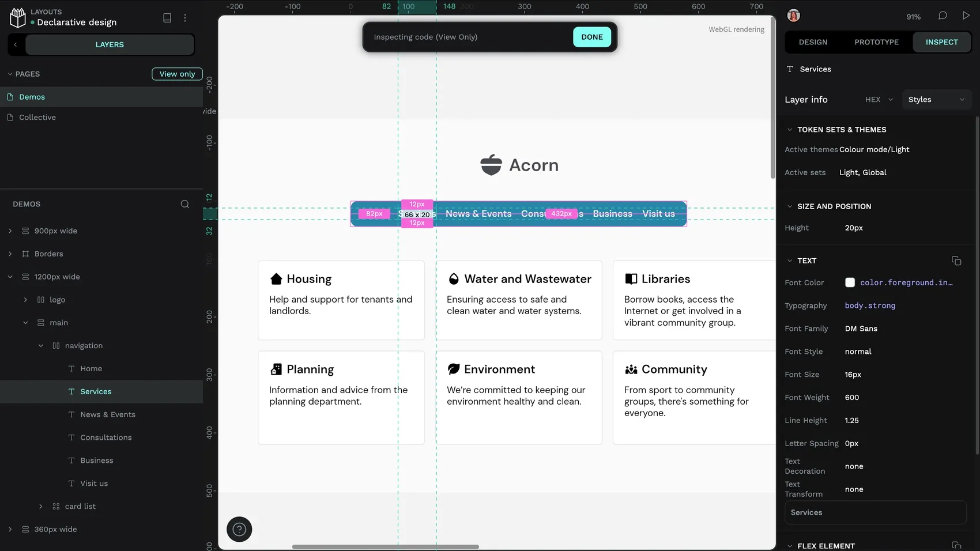Open the file options kebab menu
The height and width of the screenshot is (551, 980).
coord(185,18)
